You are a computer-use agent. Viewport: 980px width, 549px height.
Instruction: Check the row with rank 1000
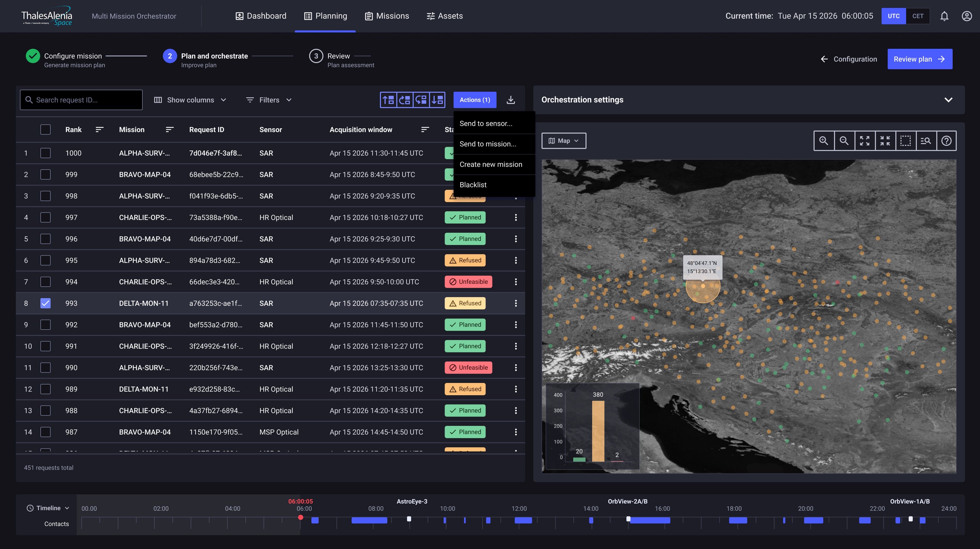coord(45,153)
